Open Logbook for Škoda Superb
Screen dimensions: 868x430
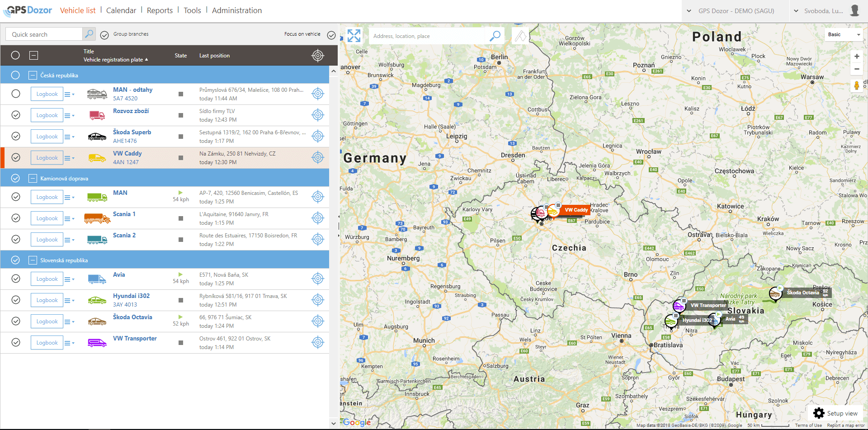tap(47, 137)
